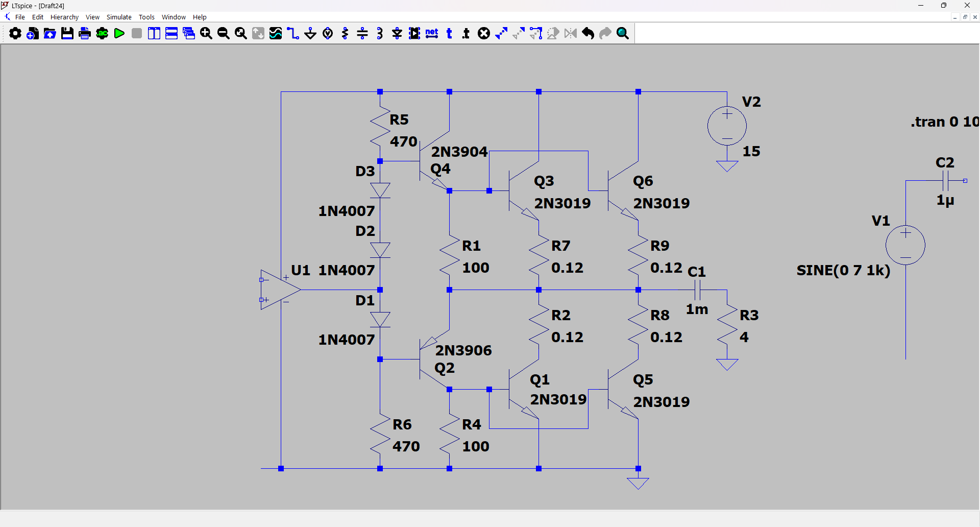980x527 pixels.
Task: Toggle the waveform viewer icon
Action: coord(276,34)
